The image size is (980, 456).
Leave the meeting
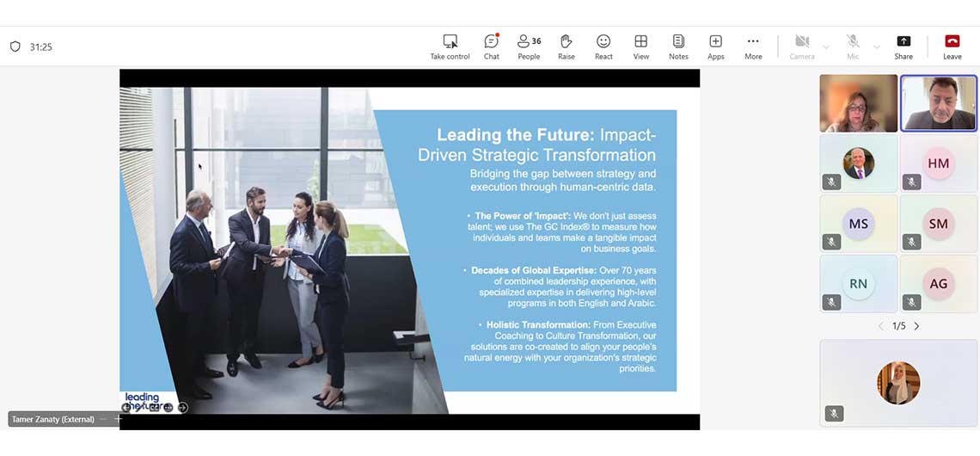pyautogui.click(x=952, y=46)
